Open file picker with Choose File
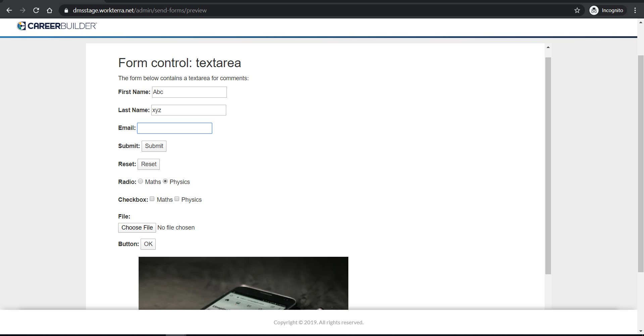Viewport: 644px width, 336px height. tap(137, 228)
